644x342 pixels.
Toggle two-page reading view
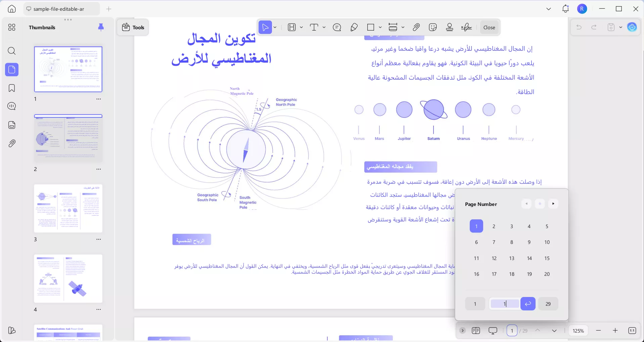coord(475,331)
